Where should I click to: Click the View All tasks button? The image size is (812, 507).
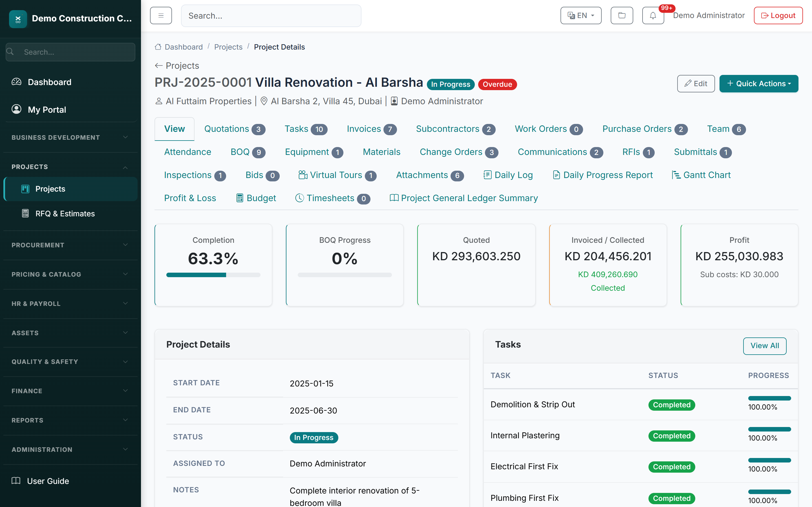[x=765, y=346]
